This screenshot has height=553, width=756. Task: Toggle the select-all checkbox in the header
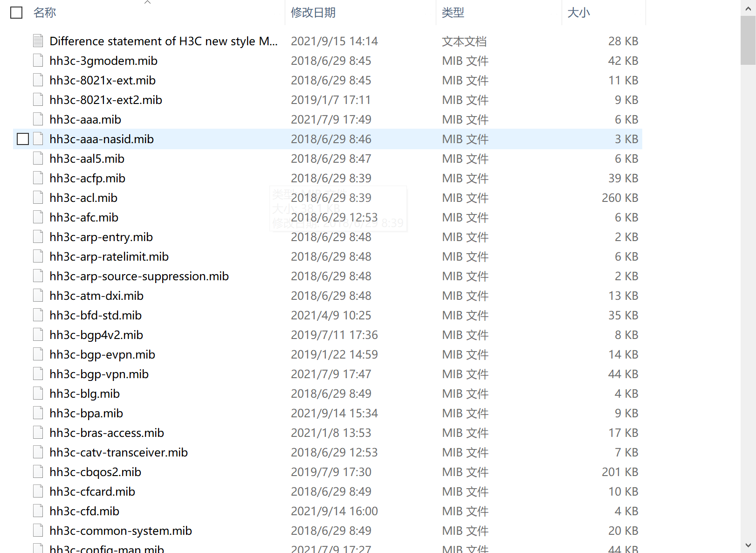[x=16, y=13]
